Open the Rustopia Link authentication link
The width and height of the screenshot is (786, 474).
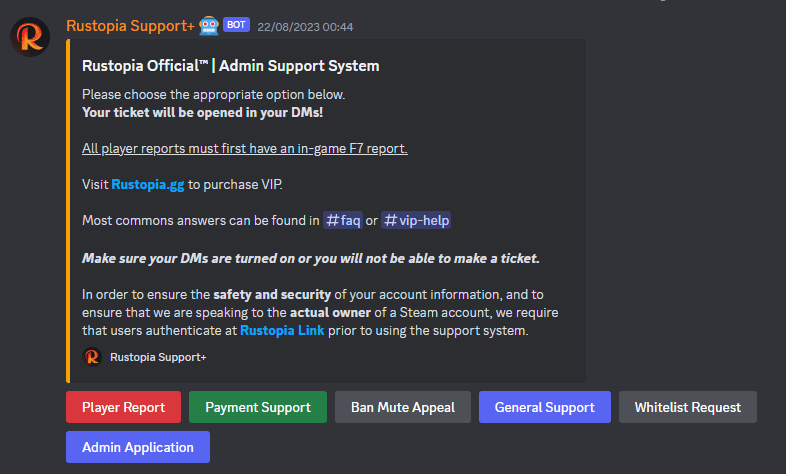coord(282,330)
